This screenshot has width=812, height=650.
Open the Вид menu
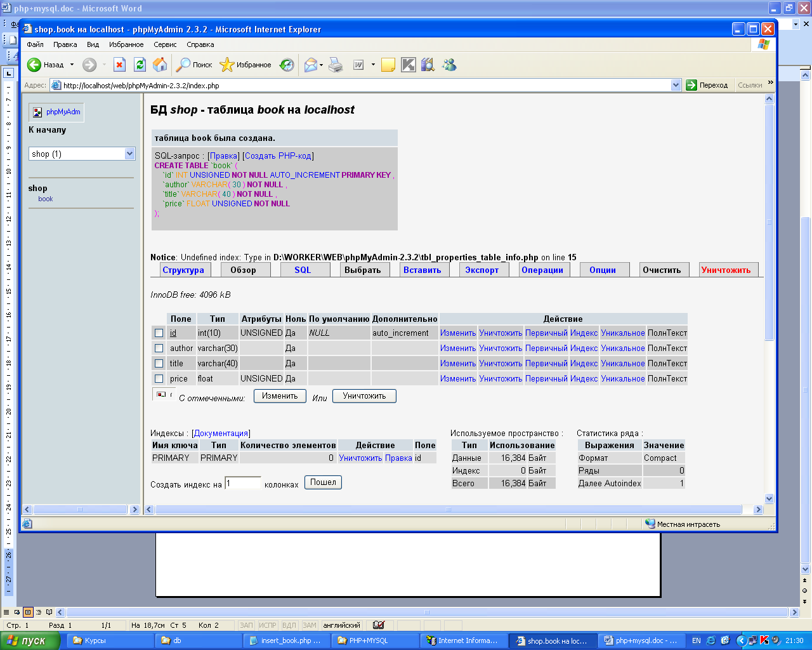pos(93,44)
